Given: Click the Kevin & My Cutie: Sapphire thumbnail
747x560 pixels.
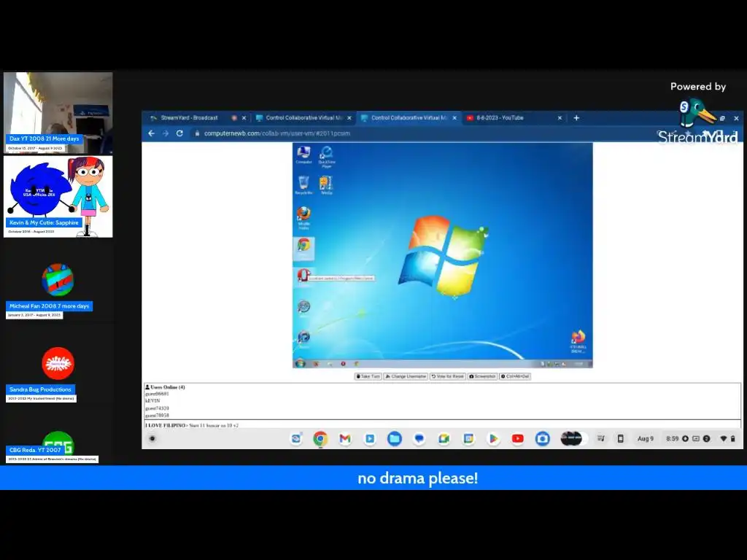Looking at the screenshot, I should coord(58,197).
